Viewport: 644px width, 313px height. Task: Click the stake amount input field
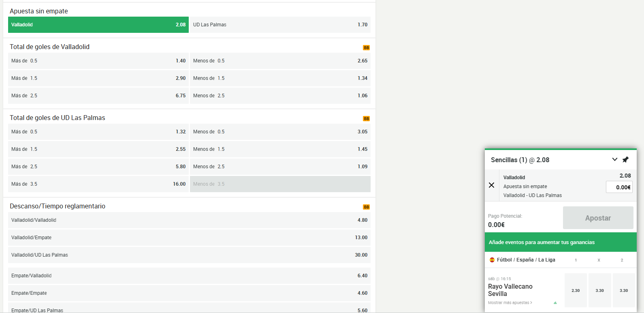(619, 187)
